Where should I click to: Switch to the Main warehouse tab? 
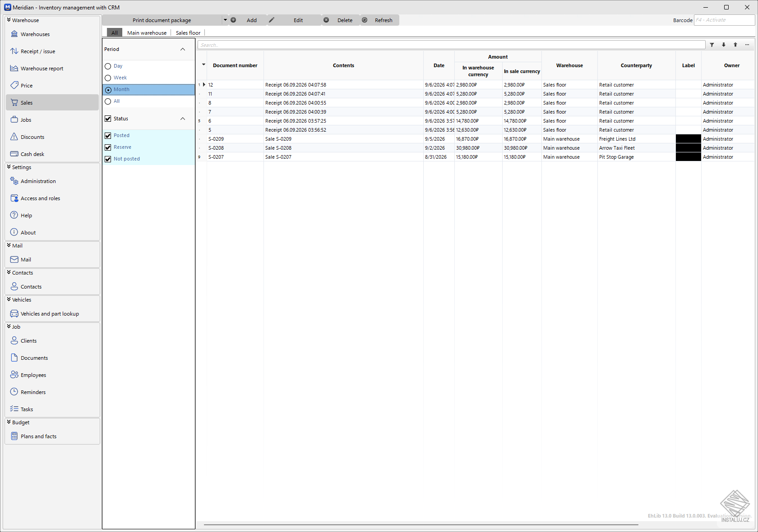(x=147, y=33)
